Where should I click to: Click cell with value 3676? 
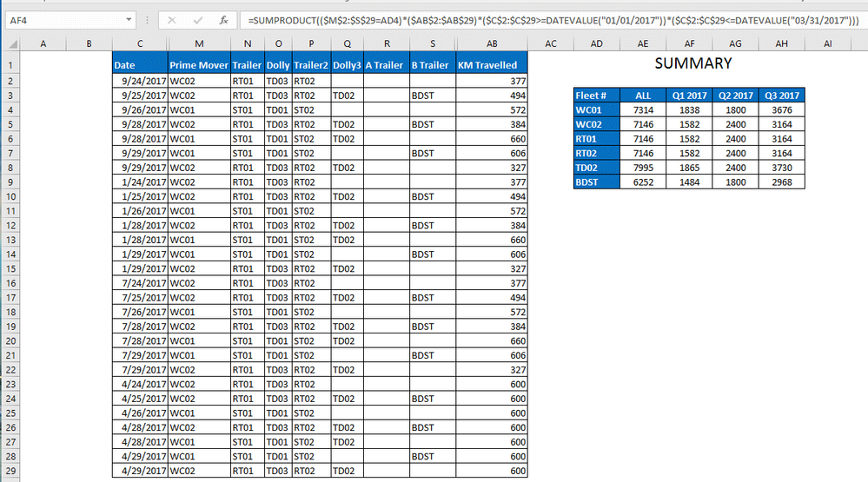782,110
